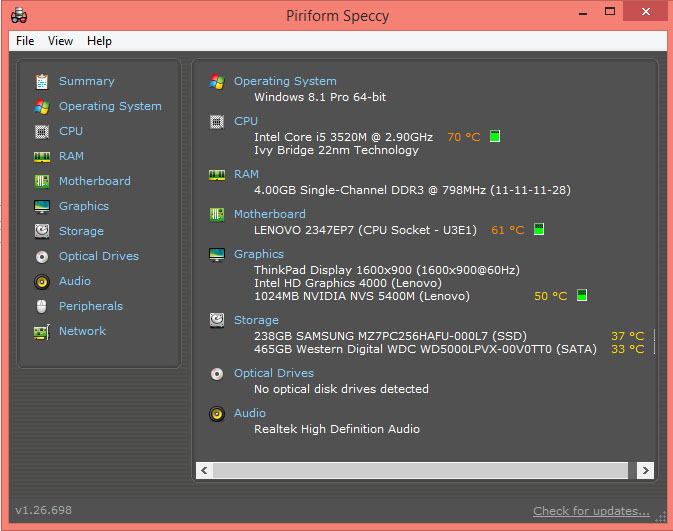Image resolution: width=673 pixels, height=531 pixels.
Task: Click the RAM module icon in sidebar
Action: (x=42, y=157)
